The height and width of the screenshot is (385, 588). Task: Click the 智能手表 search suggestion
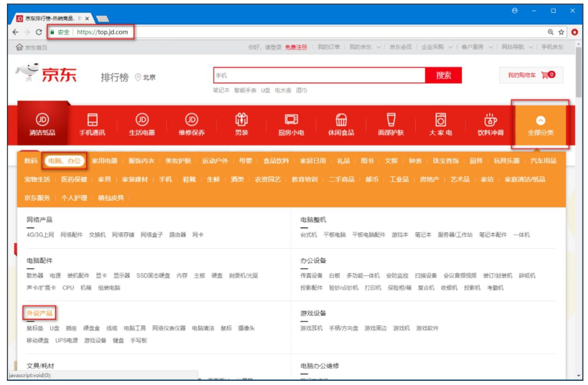point(245,90)
